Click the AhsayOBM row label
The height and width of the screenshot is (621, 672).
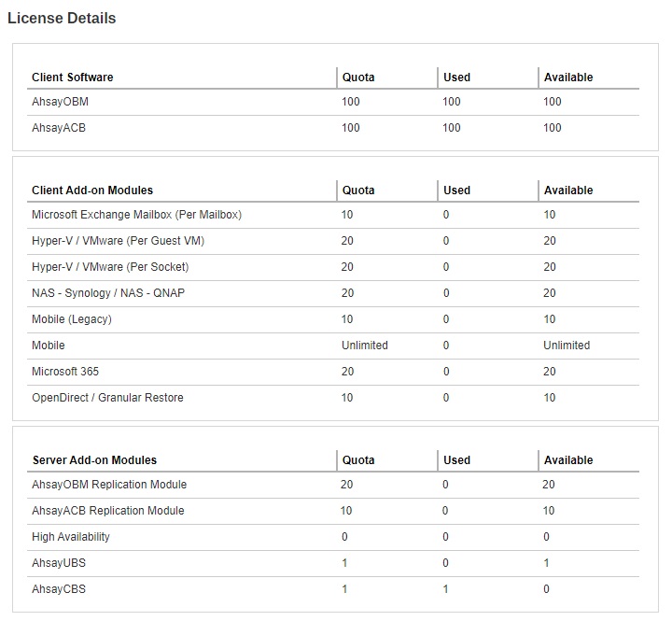point(60,102)
